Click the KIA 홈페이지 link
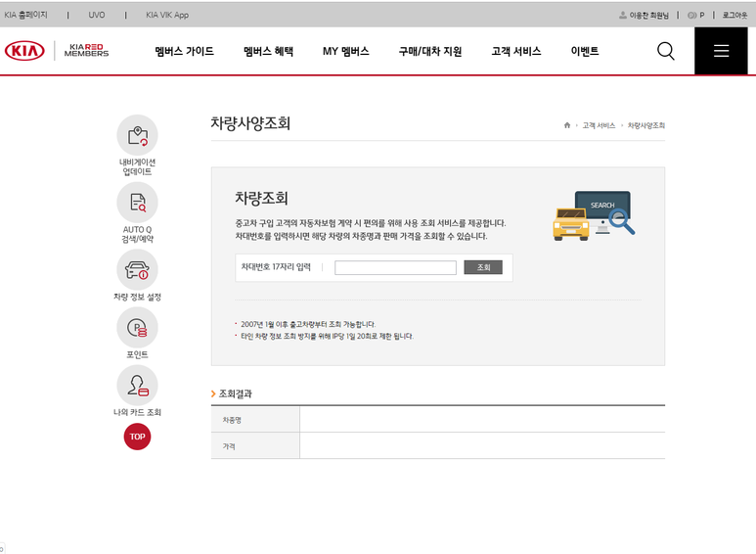This screenshot has width=756, height=554. point(26,15)
